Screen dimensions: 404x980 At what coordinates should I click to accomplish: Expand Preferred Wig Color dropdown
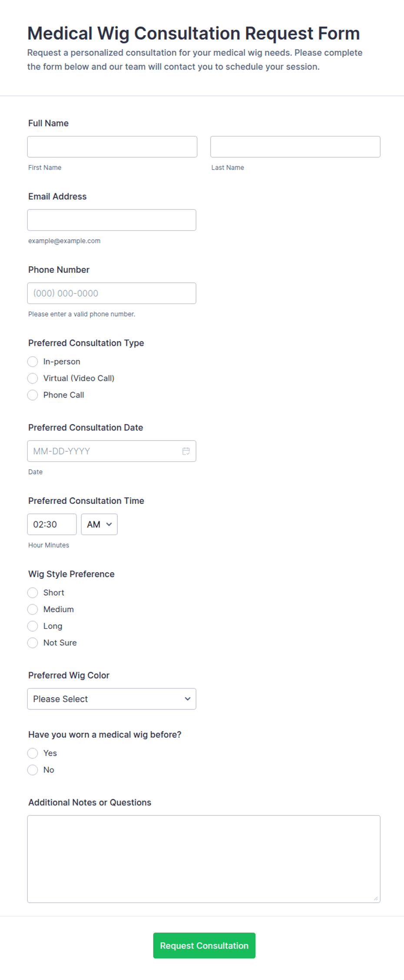tap(112, 699)
